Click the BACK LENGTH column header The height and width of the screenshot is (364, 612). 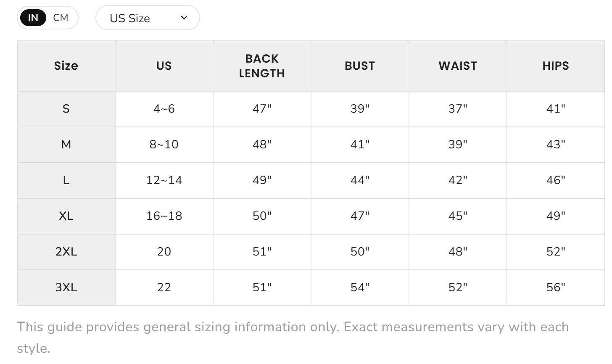[x=262, y=66]
